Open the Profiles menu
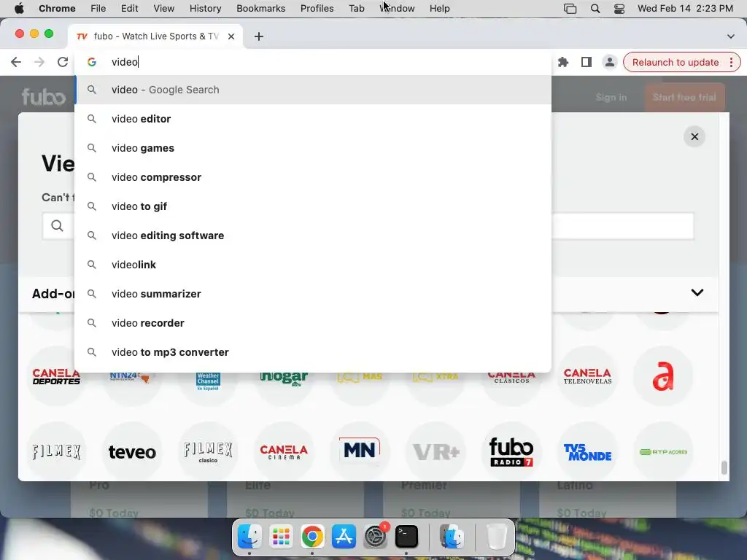 (x=317, y=9)
